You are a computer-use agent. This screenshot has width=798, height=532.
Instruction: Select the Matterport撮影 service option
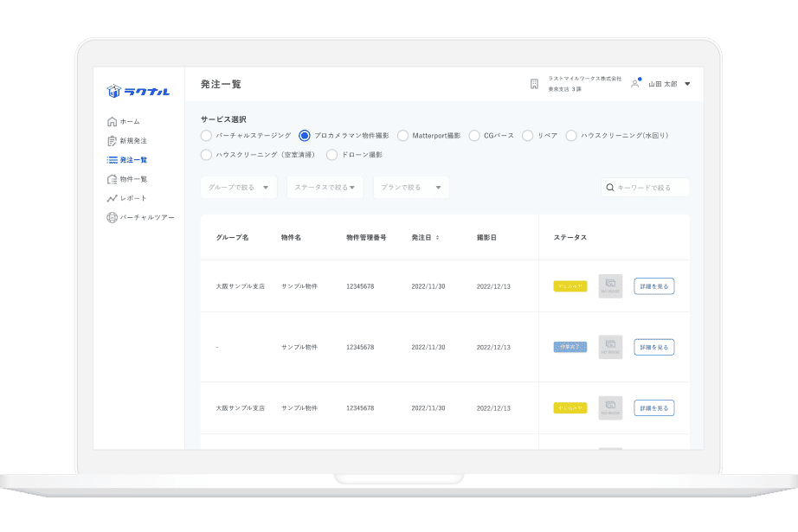[402, 136]
